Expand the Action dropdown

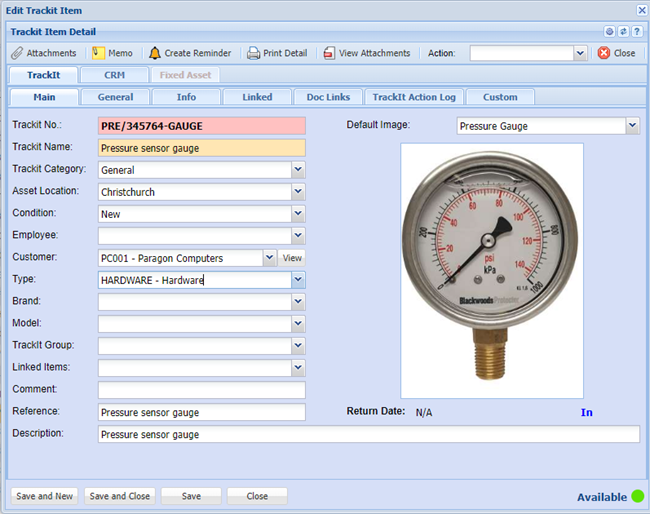pyautogui.click(x=580, y=53)
